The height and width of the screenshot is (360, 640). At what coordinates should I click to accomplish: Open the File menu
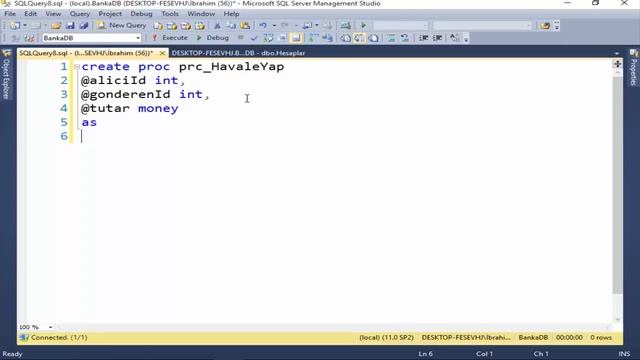pyautogui.click(x=10, y=13)
